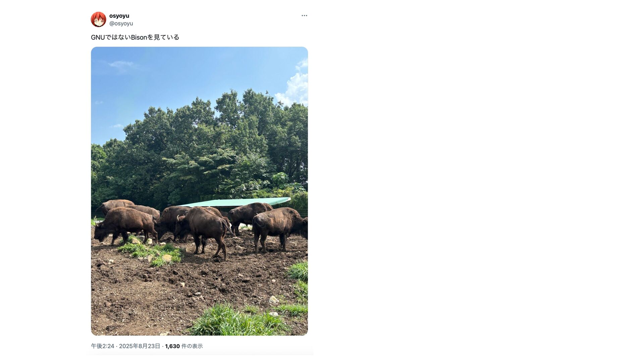
Task: Click the 件の表示 views label
Action: coord(192,346)
